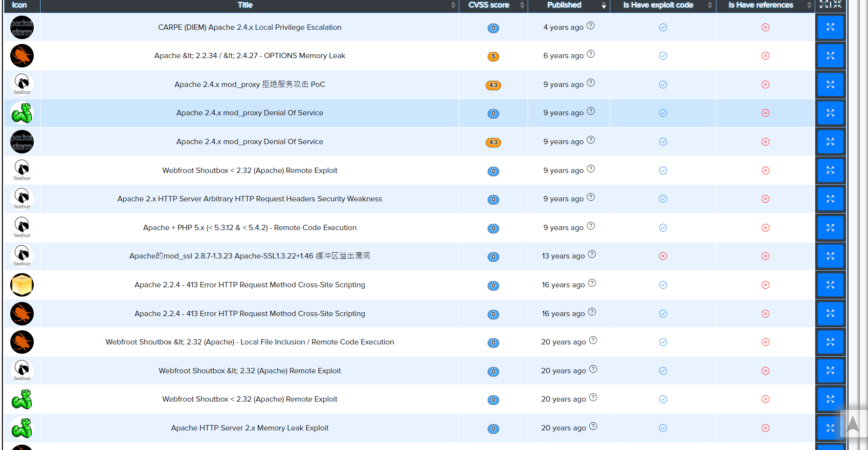Click CVSS badge '4.3' on mod_proxy PoC row
The height and width of the screenshot is (450, 868).
point(493,85)
